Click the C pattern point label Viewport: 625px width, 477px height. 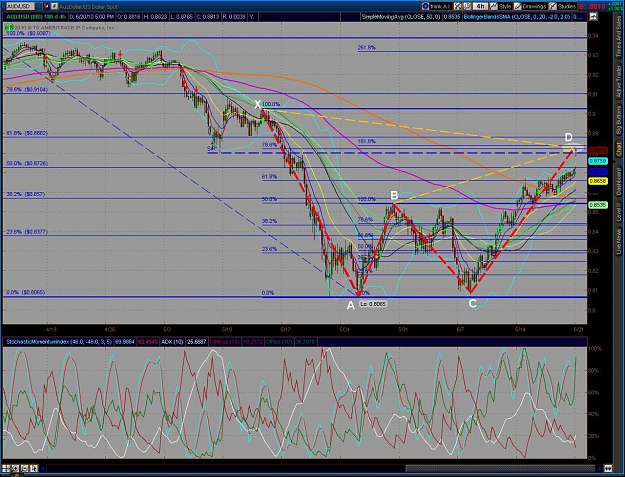(x=472, y=304)
